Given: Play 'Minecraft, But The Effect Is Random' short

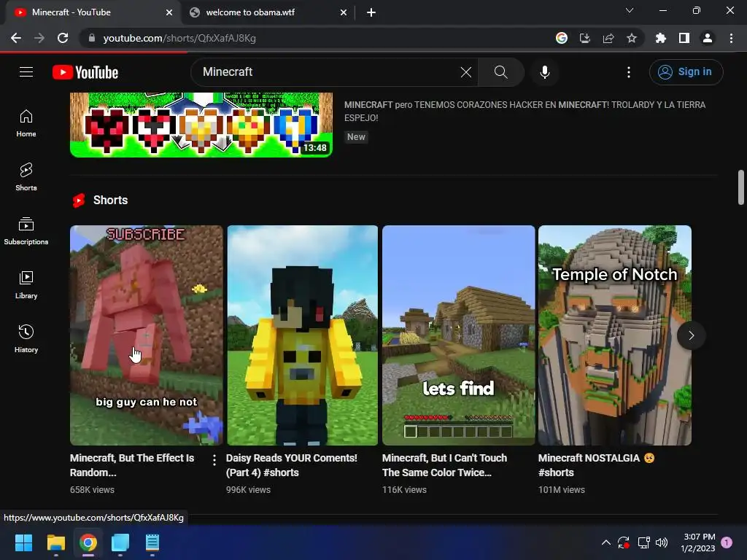Looking at the screenshot, I should tap(146, 335).
